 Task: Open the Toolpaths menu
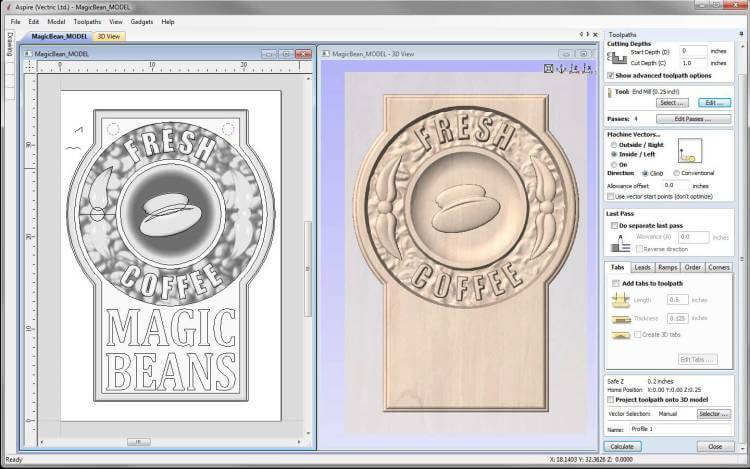click(87, 22)
